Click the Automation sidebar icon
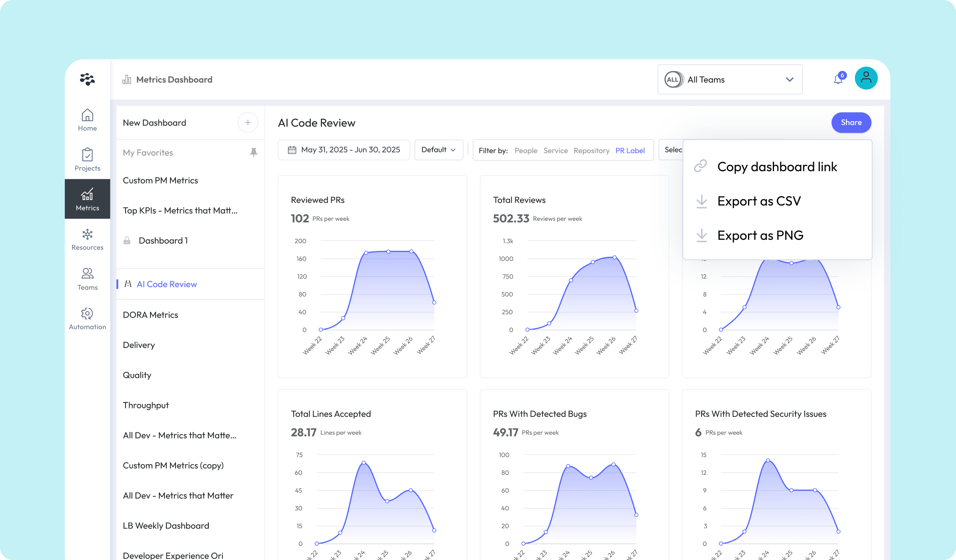The width and height of the screenshot is (956, 560). tap(87, 318)
